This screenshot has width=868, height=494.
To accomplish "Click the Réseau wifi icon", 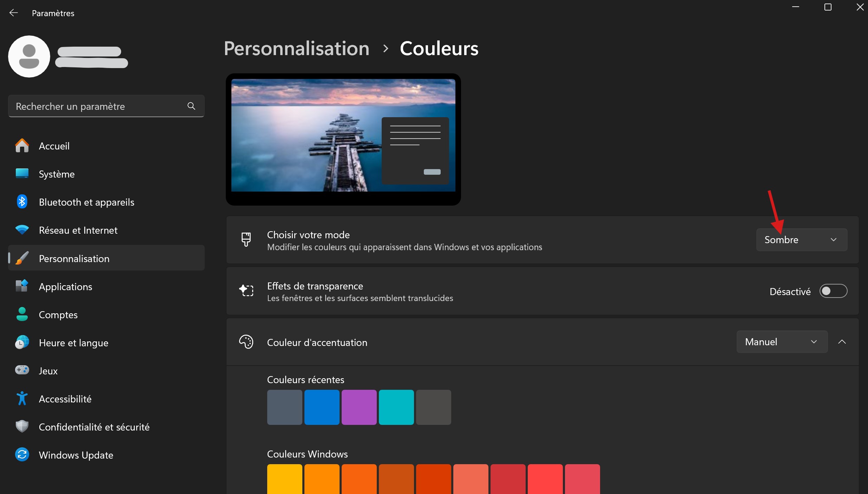I will (x=22, y=230).
